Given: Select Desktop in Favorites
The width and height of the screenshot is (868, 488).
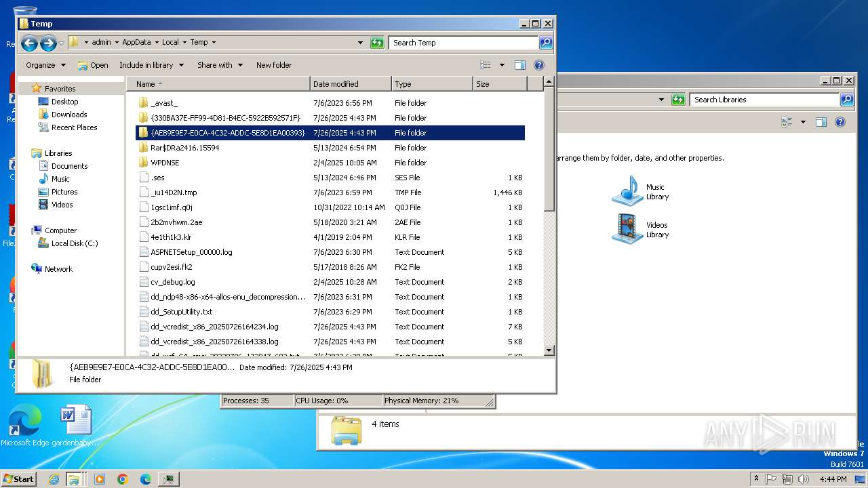Looking at the screenshot, I should [x=64, y=102].
